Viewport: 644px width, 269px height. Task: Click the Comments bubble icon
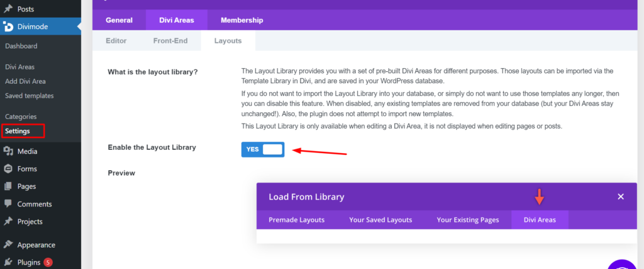coord(8,204)
